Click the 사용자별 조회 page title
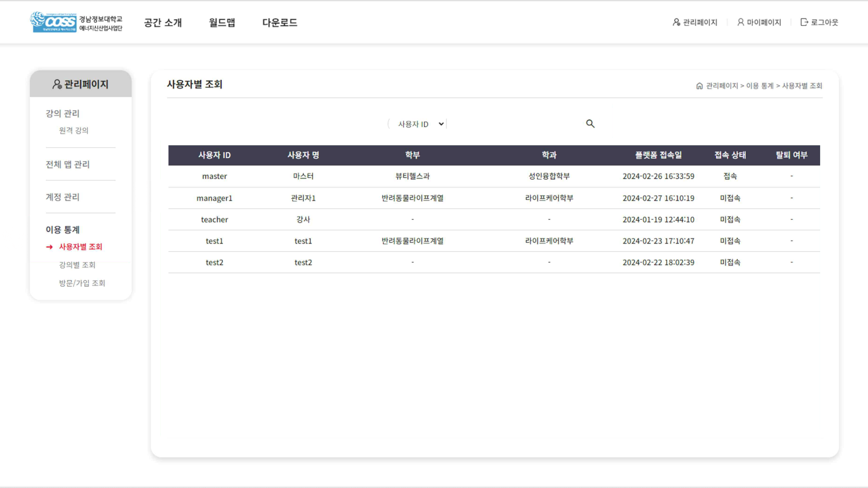Image resolution: width=868 pixels, height=488 pixels. [194, 84]
